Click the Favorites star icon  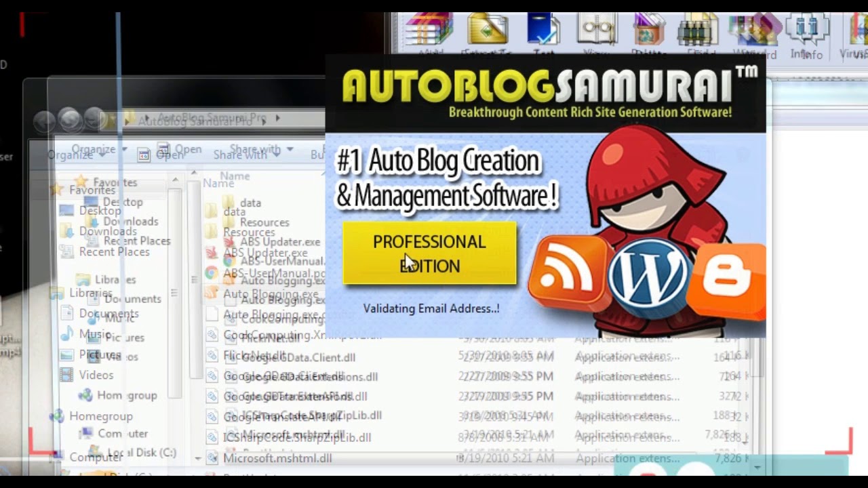tap(57, 190)
